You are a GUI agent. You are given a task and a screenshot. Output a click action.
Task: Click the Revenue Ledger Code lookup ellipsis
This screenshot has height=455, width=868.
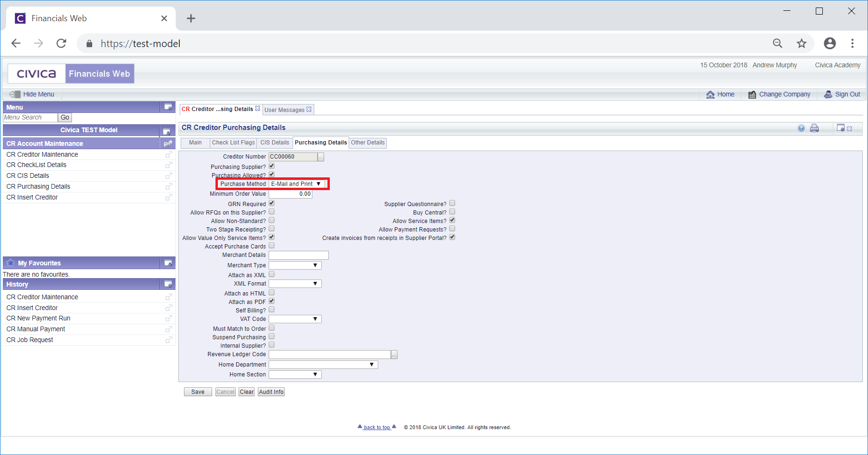tap(394, 355)
